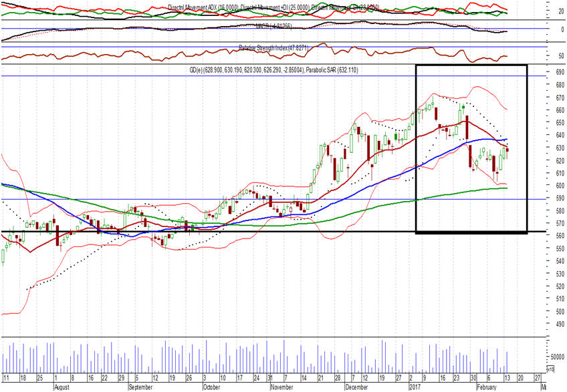The width and height of the screenshot is (567, 392).
Task: Select the date label 23 on time axis
Action: (x=457, y=378)
